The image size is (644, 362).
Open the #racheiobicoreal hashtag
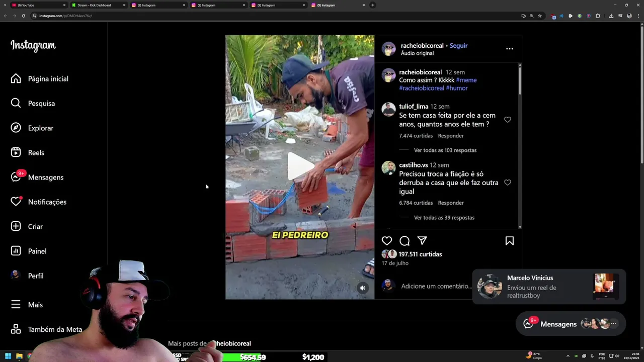click(x=422, y=88)
